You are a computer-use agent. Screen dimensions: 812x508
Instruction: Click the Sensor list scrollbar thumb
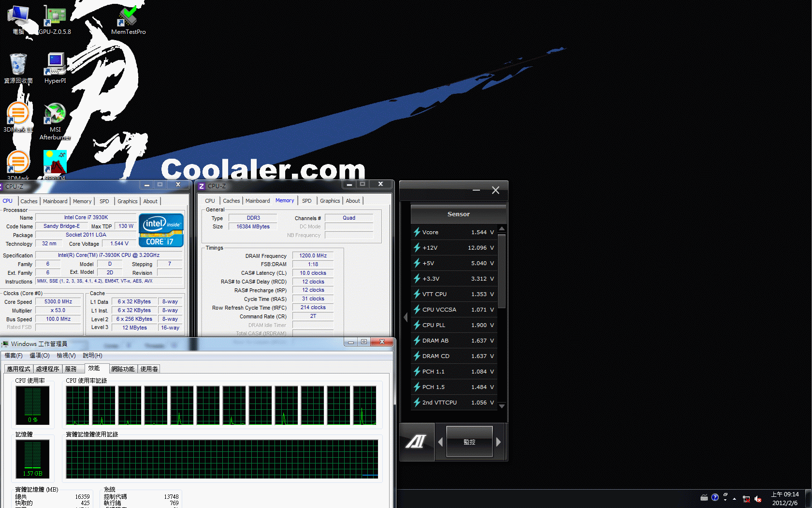tap(502, 271)
